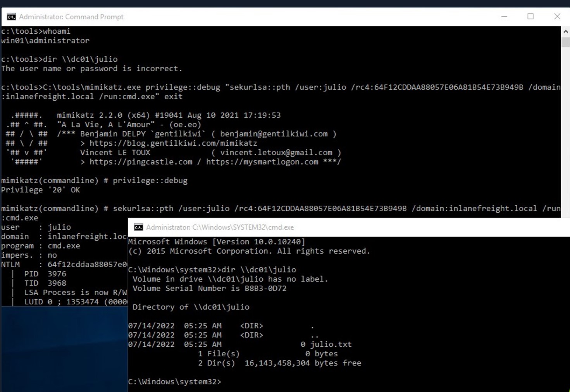Screen dimensions: 570x392
Task: Click the 'impers. : no' output line
Action: tap(29, 255)
